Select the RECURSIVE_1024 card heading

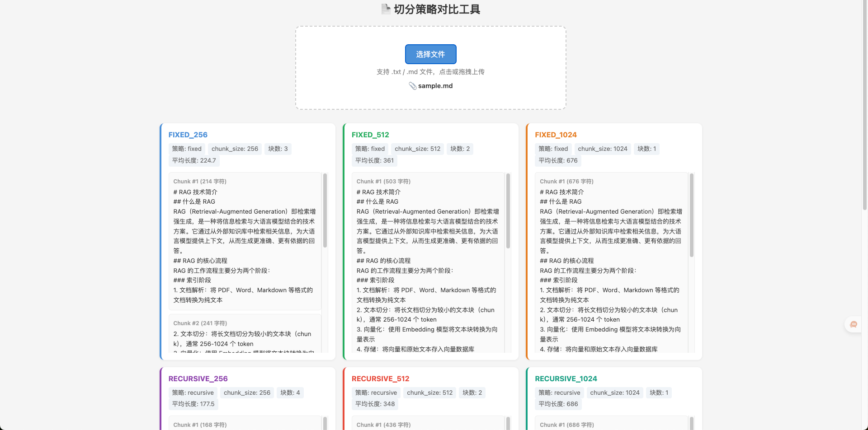[x=566, y=379]
